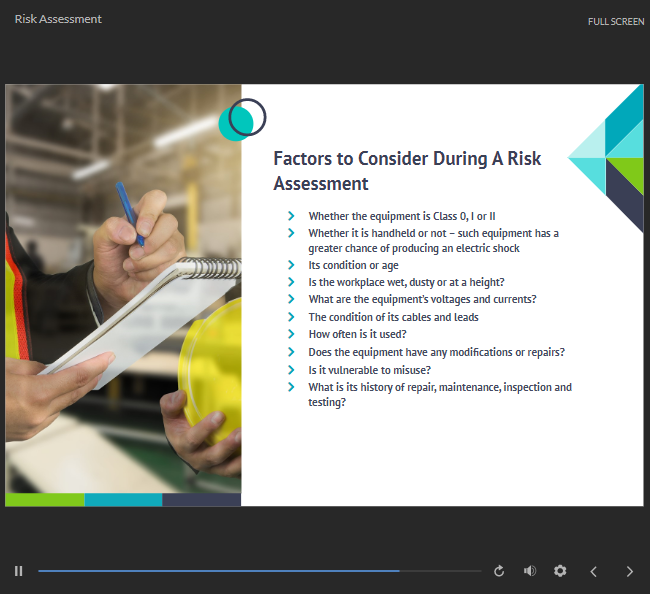This screenshot has height=594, width=651.
Task: Open the player settings gear
Action: [560, 571]
